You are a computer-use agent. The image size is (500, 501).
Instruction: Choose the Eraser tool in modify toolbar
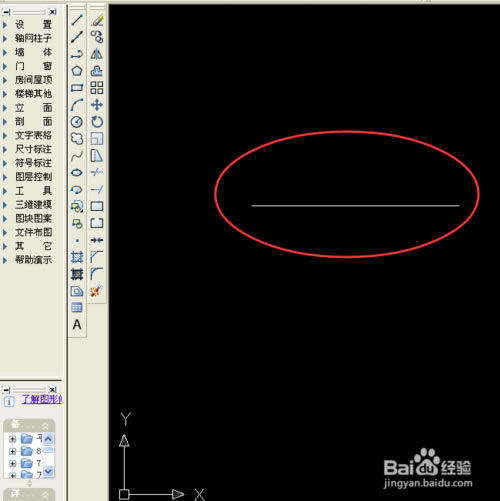click(x=97, y=20)
